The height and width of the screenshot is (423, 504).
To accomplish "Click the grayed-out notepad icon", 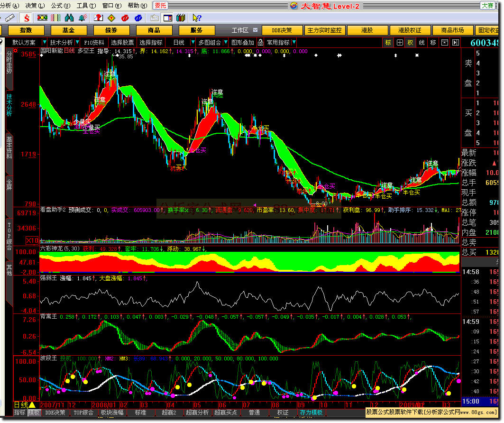I will [154, 18].
